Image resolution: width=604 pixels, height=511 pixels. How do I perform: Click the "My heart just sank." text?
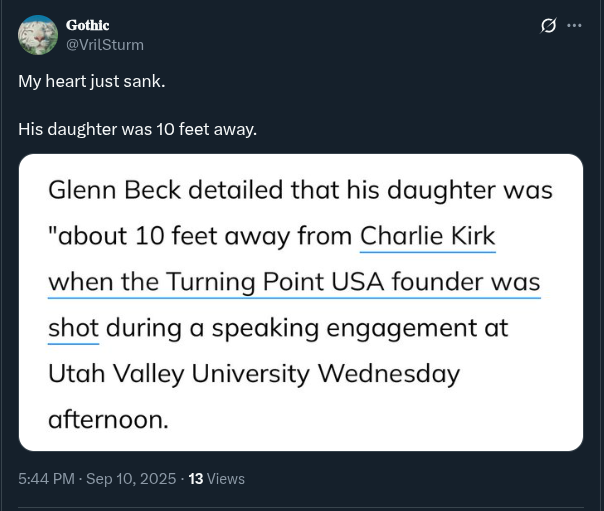coord(91,80)
